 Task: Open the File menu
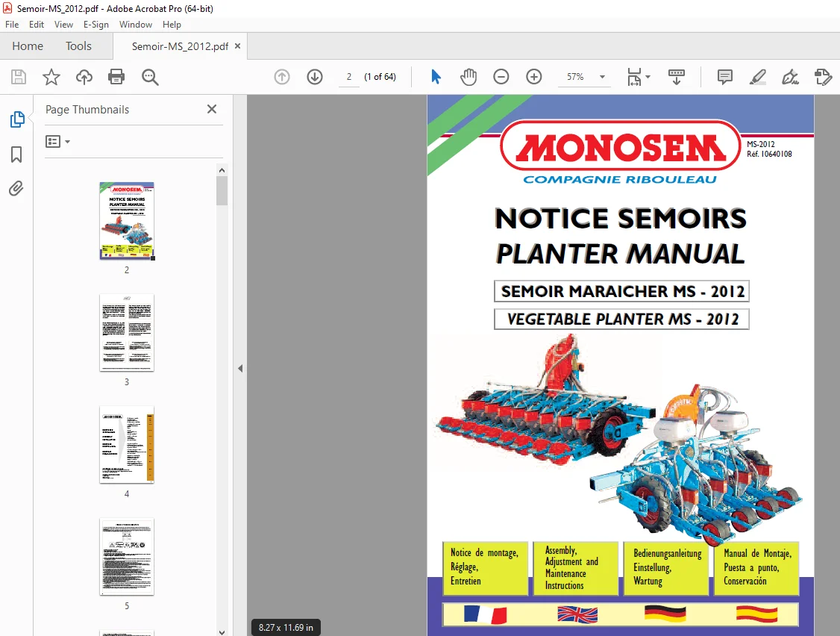12,25
